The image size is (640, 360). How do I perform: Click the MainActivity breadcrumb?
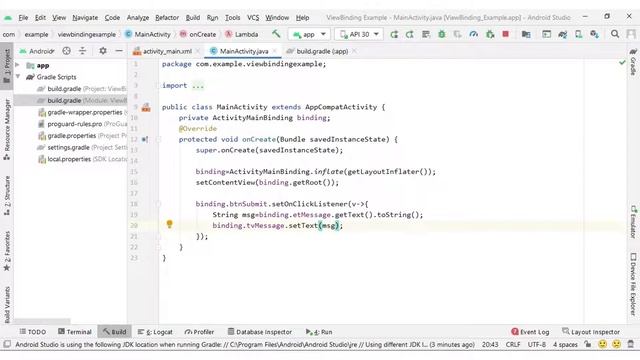148,34
